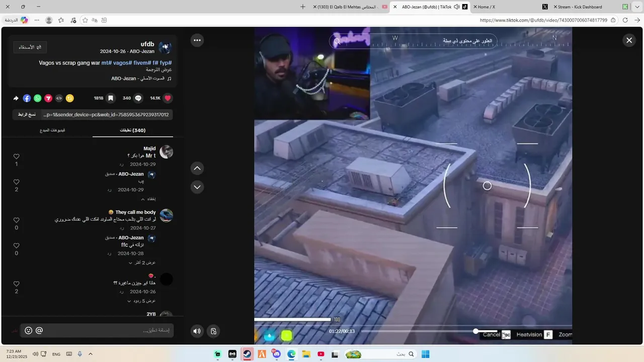Open more share options arrow
This screenshot has height=362, width=644.
click(16, 98)
